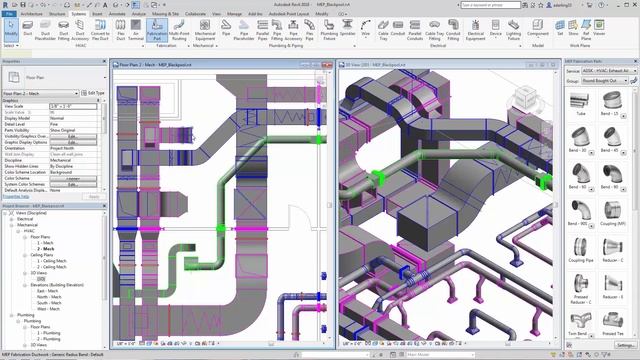Click Edit for Visibility/Graphics Overrides
The height and width of the screenshot is (360, 640).
(x=73, y=136)
